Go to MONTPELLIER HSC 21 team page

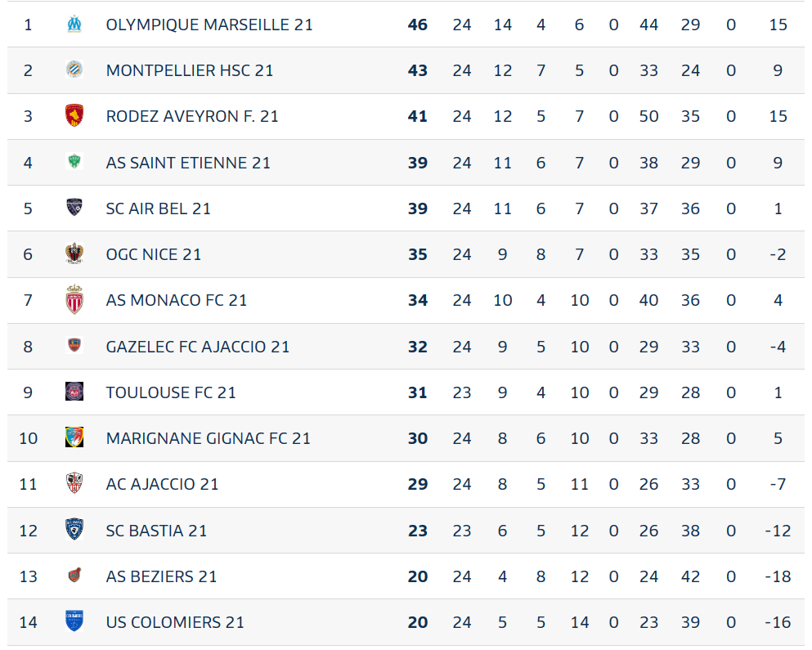(x=190, y=70)
